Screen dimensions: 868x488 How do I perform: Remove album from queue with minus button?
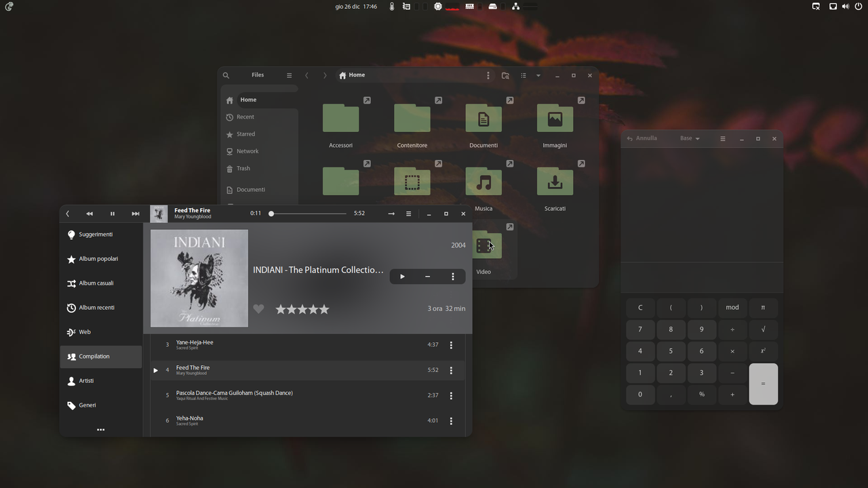(427, 277)
